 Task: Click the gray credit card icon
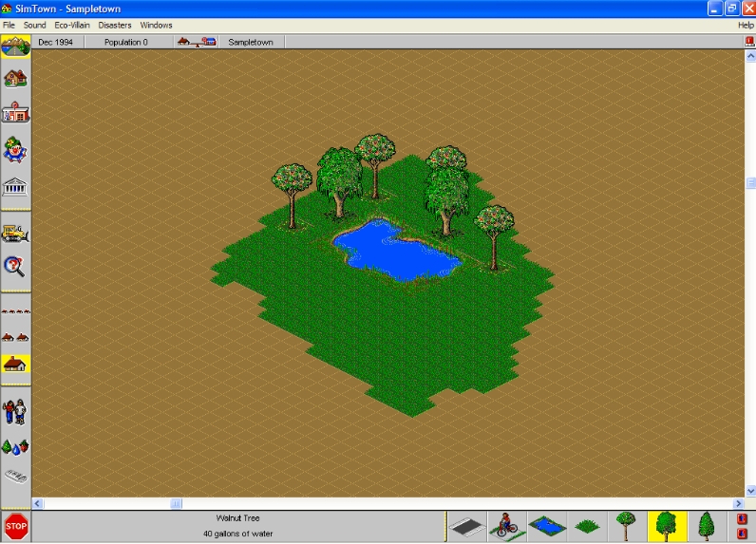16,477
